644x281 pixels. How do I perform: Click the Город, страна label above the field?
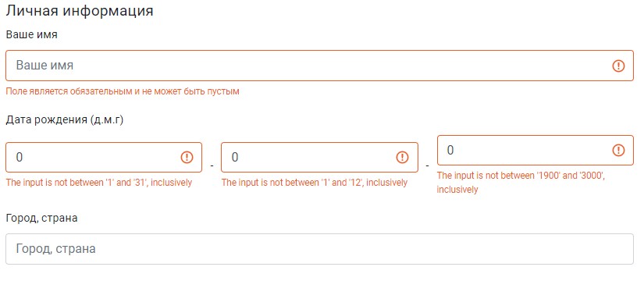(41, 219)
